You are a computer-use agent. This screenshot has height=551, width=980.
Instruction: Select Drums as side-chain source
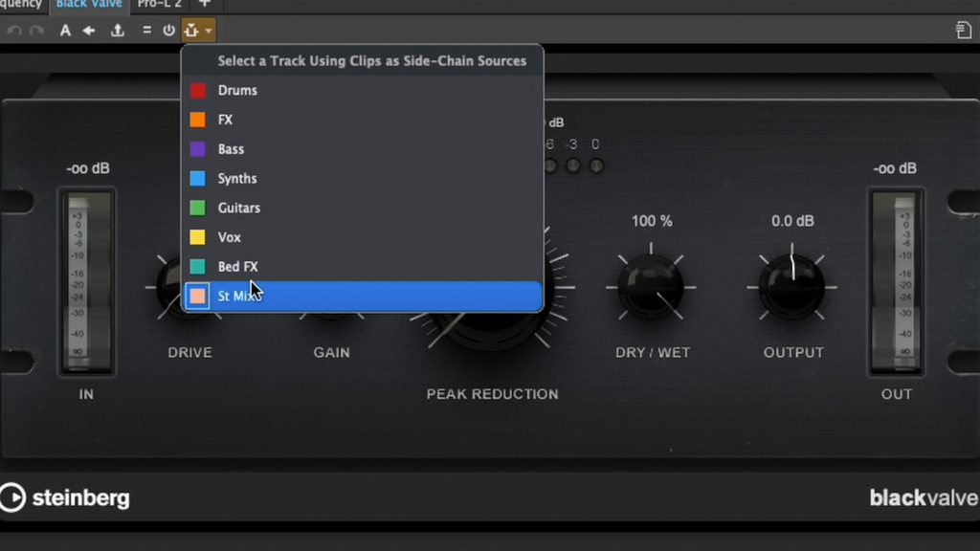click(237, 90)
